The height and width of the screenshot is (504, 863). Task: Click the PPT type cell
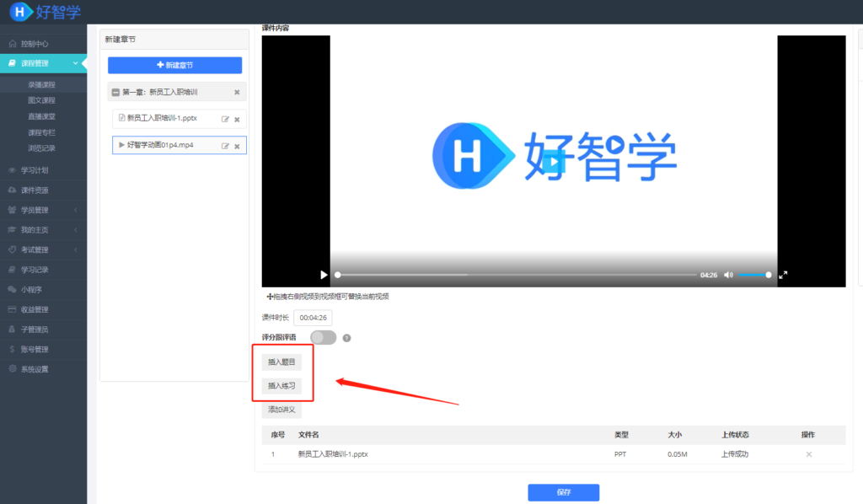tap(620, 454)
